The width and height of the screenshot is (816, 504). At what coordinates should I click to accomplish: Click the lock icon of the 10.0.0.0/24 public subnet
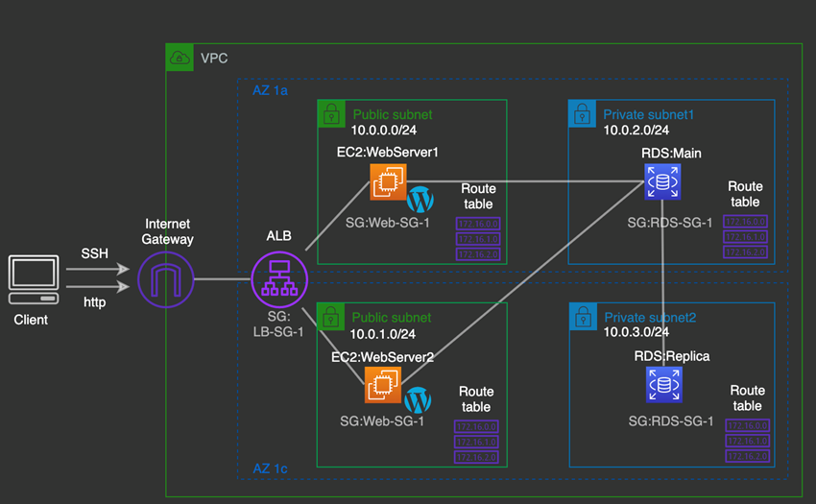click(x=330, y=114)
